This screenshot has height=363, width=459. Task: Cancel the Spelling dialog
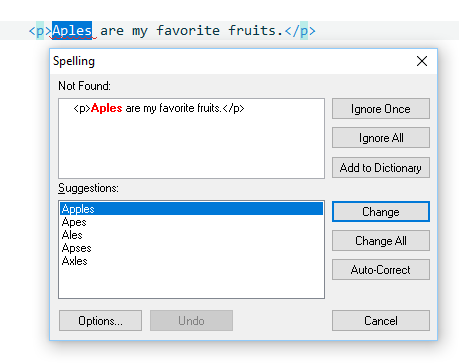click(x=381, y=321)
